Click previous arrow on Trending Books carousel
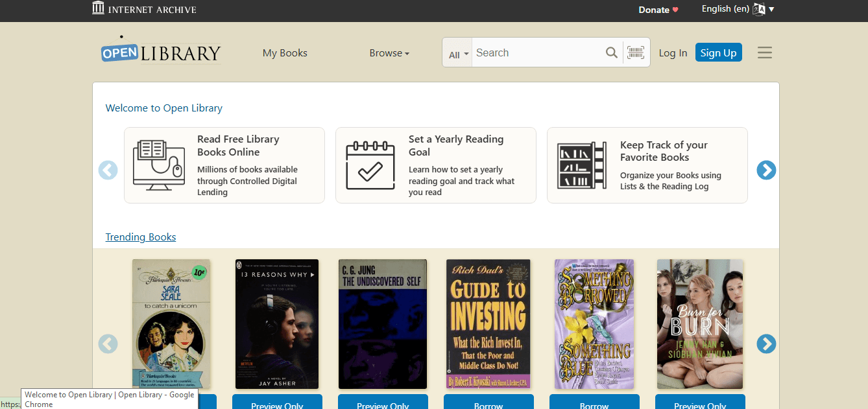The image size is (868, 409). tap(108, 344)
